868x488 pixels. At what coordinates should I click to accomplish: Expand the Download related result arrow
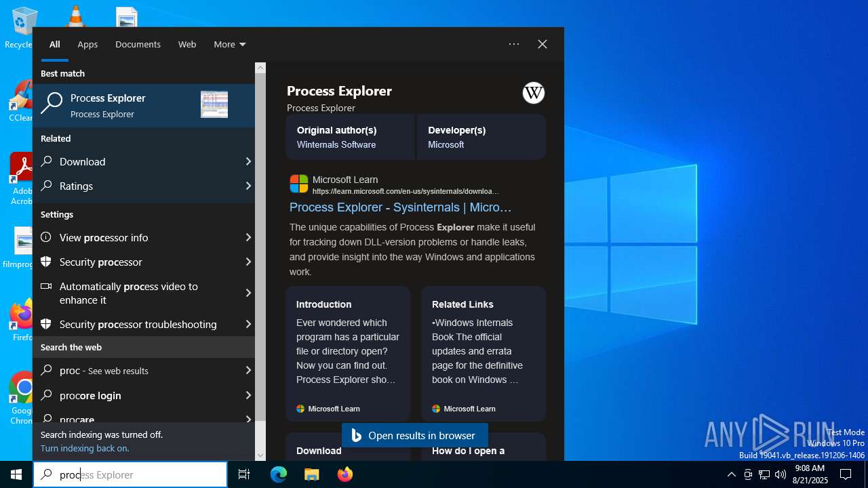point(248,161)
